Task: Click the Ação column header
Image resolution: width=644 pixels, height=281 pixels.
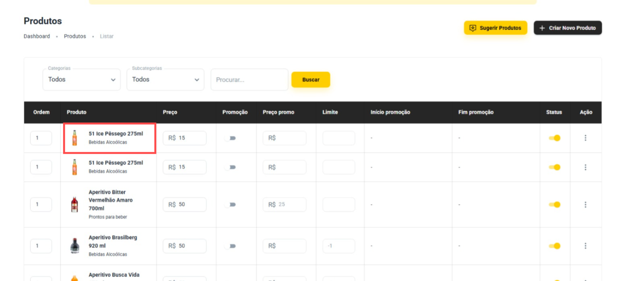Action: point(586,112)
